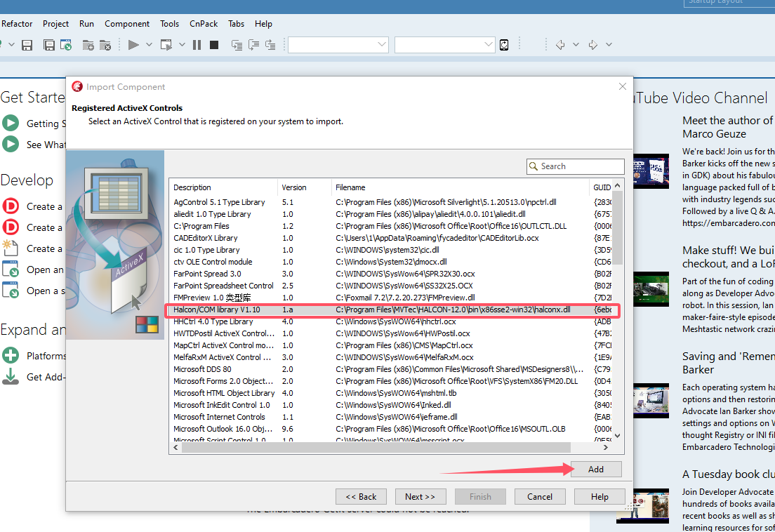This screenshot has width=775, height=532.
Task: Click the new document Create a icon
Action: point(11,248)
